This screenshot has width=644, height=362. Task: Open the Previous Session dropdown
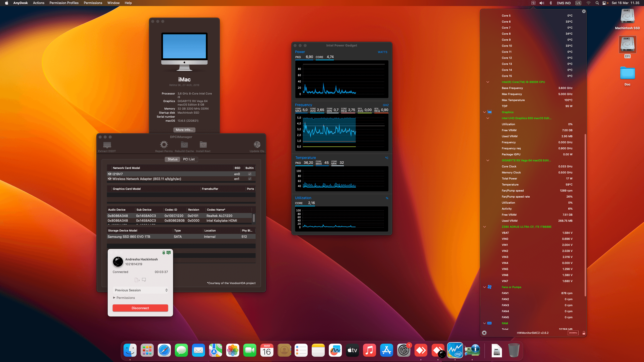click(140, 290)
